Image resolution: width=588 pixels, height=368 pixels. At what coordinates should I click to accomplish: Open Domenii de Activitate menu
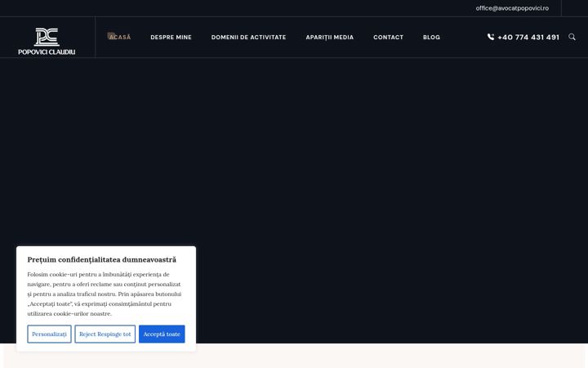[248, 37]
